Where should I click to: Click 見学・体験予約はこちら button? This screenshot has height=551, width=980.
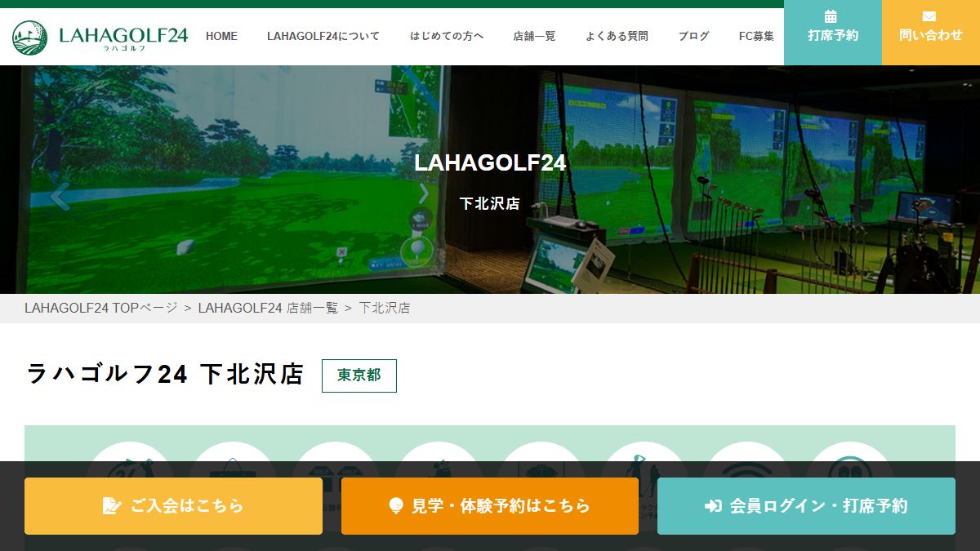(x=490, y=506)
